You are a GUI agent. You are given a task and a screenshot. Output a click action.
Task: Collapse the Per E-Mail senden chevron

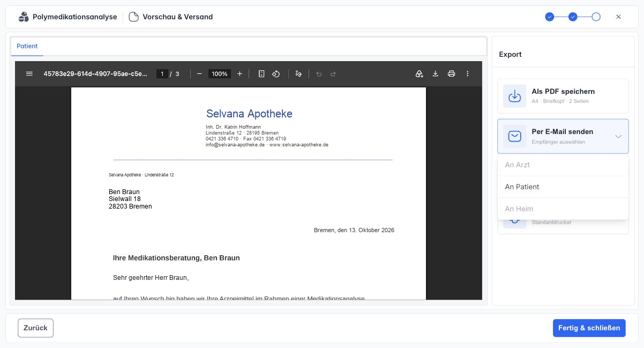point(618,136)
